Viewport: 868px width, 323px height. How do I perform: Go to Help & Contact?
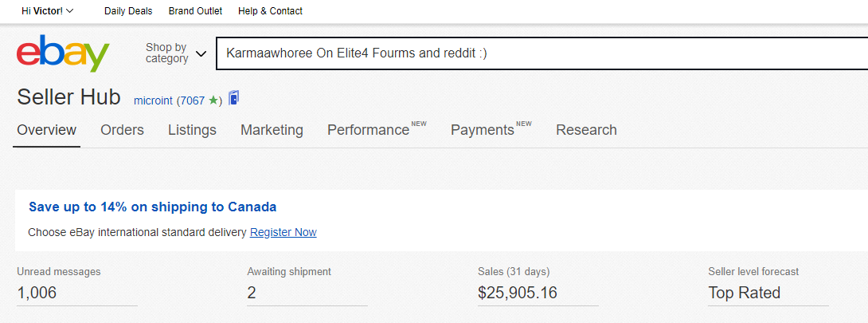tap(270, 11)
